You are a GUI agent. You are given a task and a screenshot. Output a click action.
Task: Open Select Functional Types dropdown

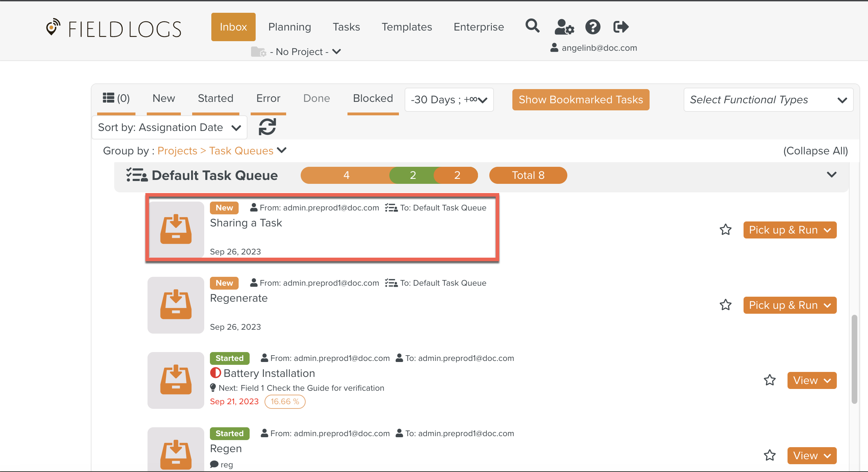(768, 100)
